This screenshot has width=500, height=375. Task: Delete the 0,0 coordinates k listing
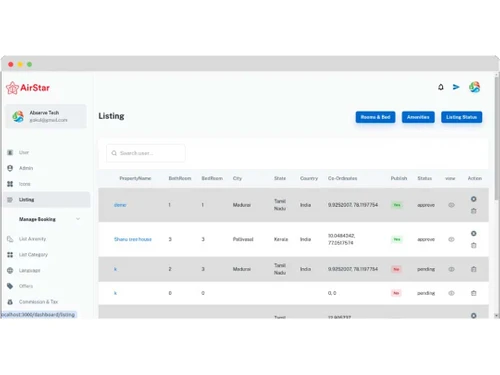[473, 293]
